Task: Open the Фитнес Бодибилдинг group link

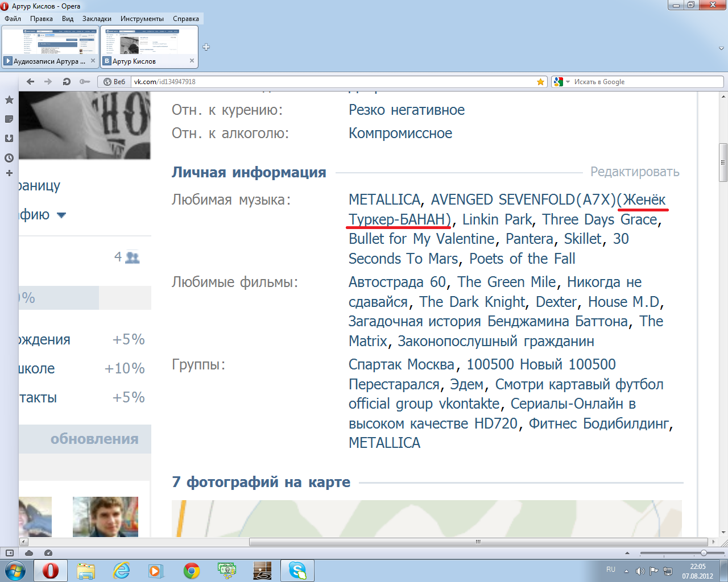Action: tap(599, 423)
